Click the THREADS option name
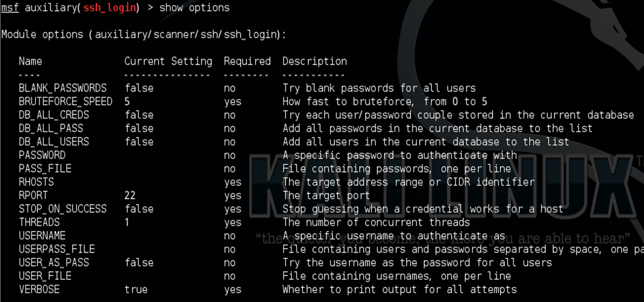Viewport: 644px width, 302px height. (40, 222)
